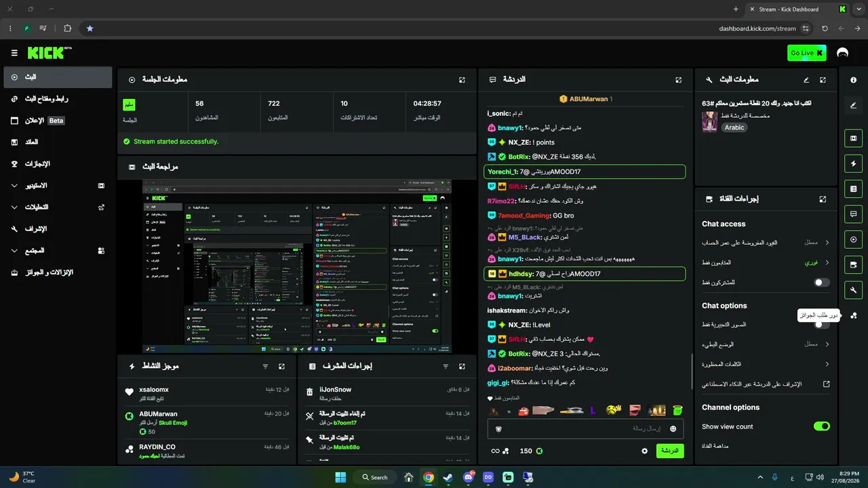868x488 pixels.
Task: Select the purple L emote
Action: (x=593, y=410)
